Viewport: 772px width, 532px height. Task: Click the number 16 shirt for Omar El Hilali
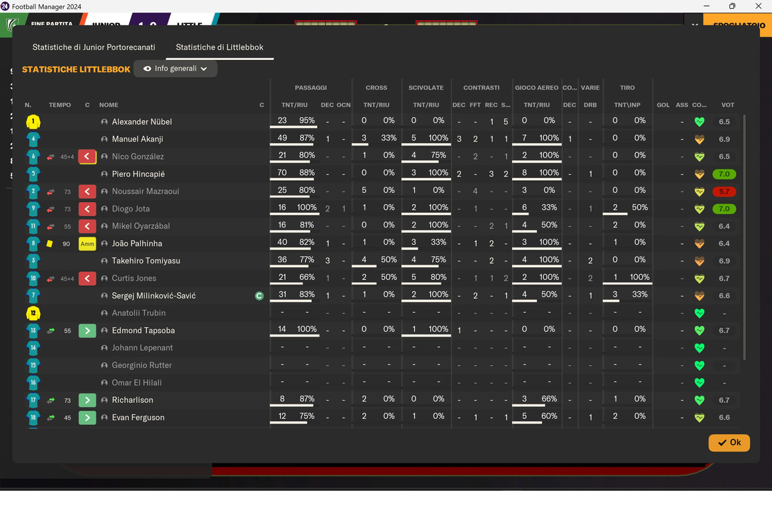tap(33, 382)
